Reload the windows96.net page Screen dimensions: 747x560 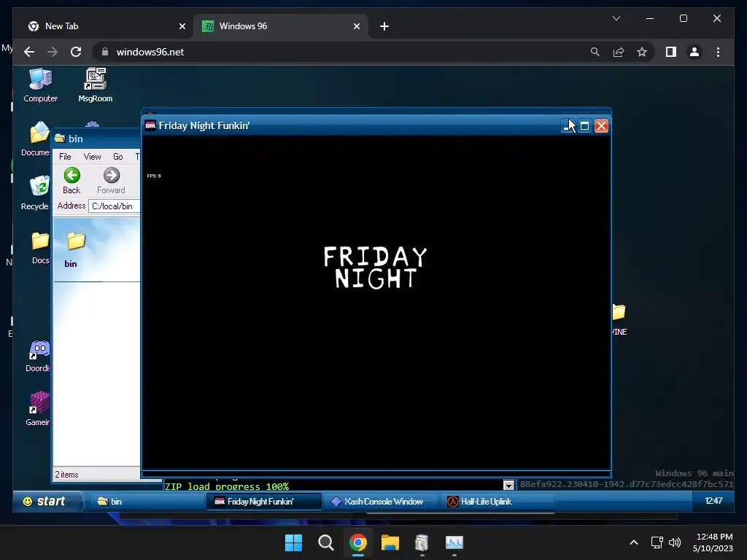click(76, 52)
